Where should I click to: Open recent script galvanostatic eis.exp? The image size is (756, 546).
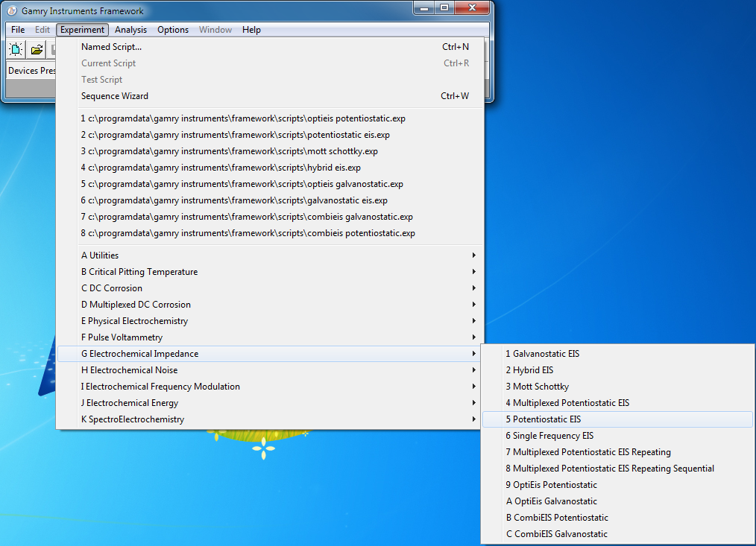click(x=269, y=200)
